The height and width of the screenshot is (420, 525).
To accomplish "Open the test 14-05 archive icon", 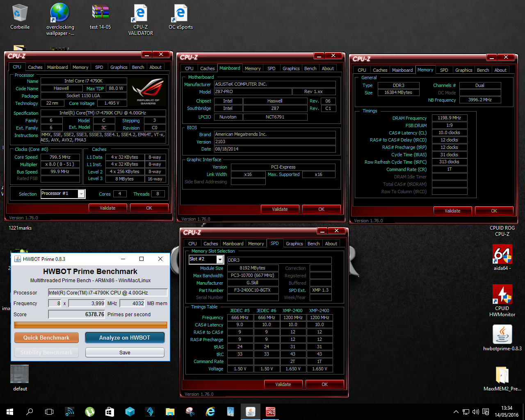I will 100,17.
